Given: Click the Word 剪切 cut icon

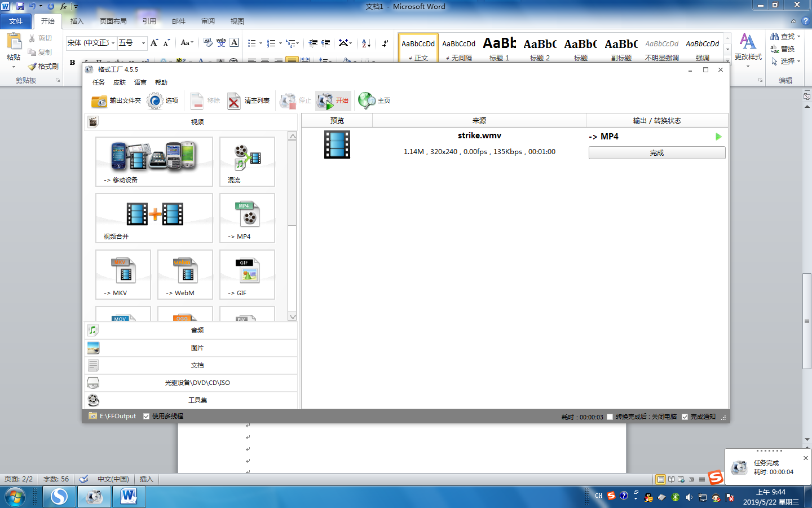Looking at the screenshot, I should pos(32,38).
